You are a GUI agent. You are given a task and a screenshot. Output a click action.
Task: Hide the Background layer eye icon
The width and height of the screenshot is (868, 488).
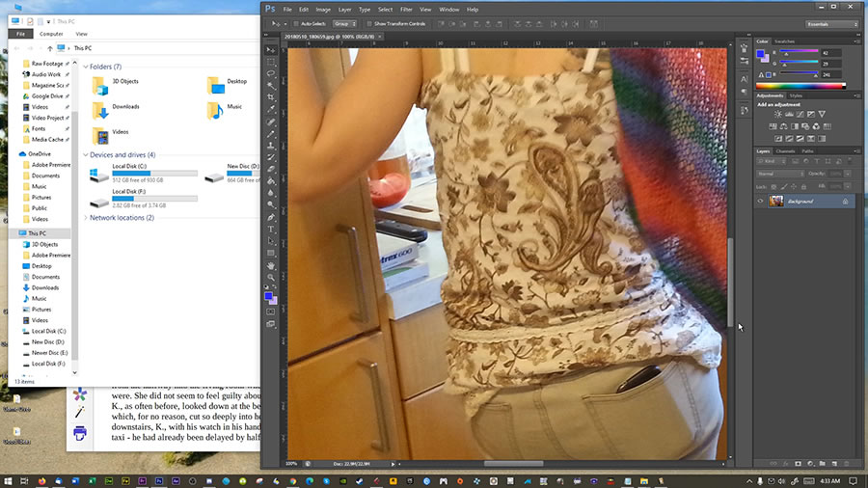coord(760,202)
